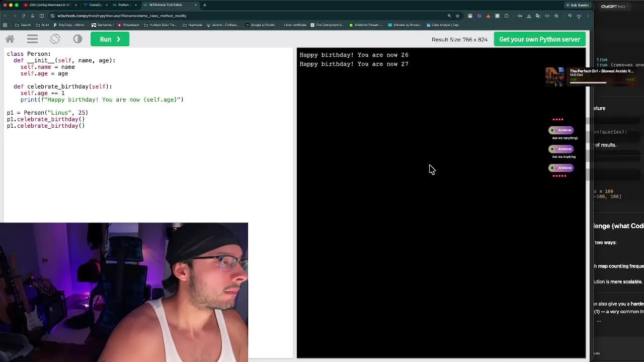Image resolution: width=644 pixels, height=362 pixels.
Task: Close the W3Schools Tryit Editor tab
Action: tap(196, 5)
